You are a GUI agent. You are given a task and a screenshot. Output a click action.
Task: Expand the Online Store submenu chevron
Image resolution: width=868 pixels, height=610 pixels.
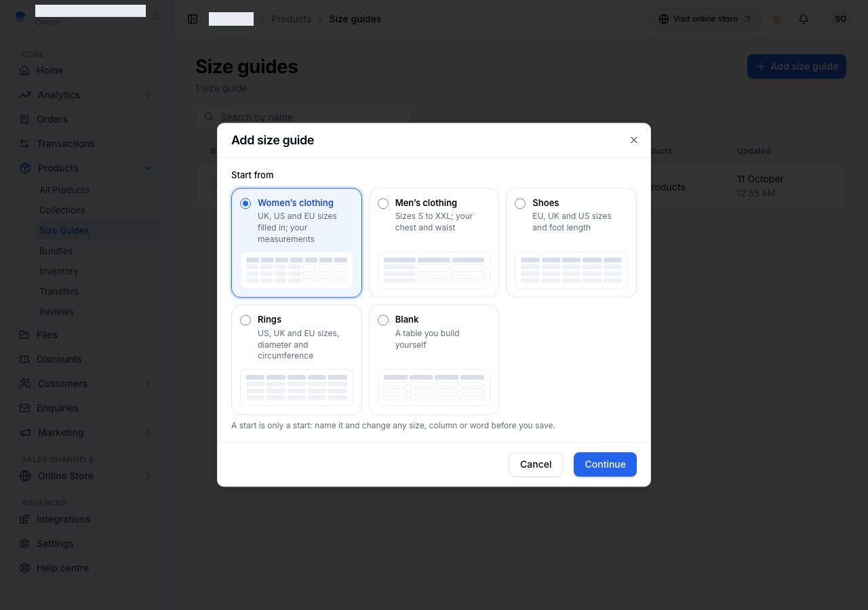click(149, 476)
